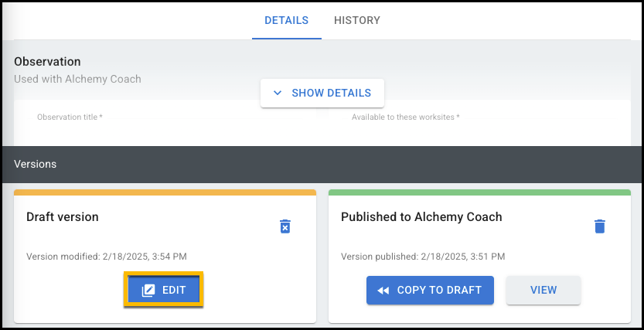The height and width of the screenshot is (330, 644).
Task: Click the Versions section header bar
Action: [322, 165]
